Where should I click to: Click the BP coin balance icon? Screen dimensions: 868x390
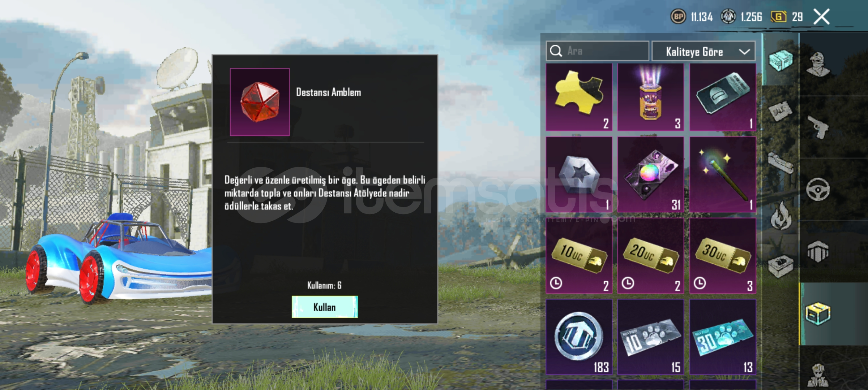point(678,17)
